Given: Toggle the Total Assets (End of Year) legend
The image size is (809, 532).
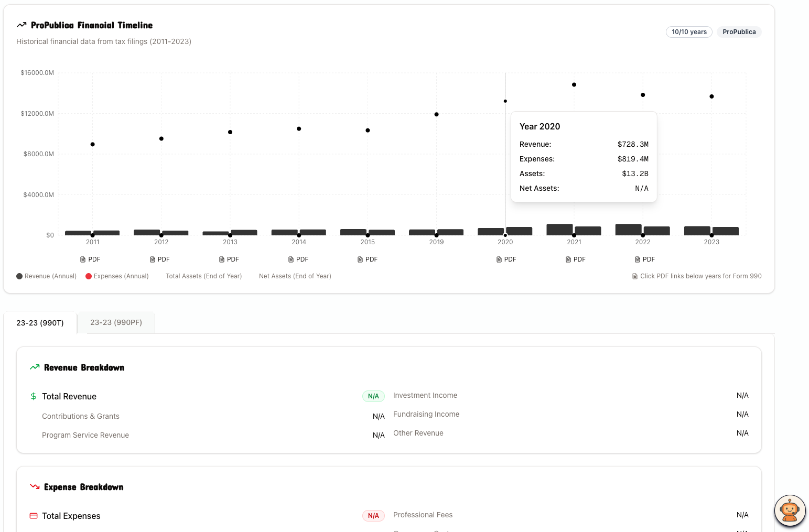Looking at the screenshot, I should (x=203, y=276).
